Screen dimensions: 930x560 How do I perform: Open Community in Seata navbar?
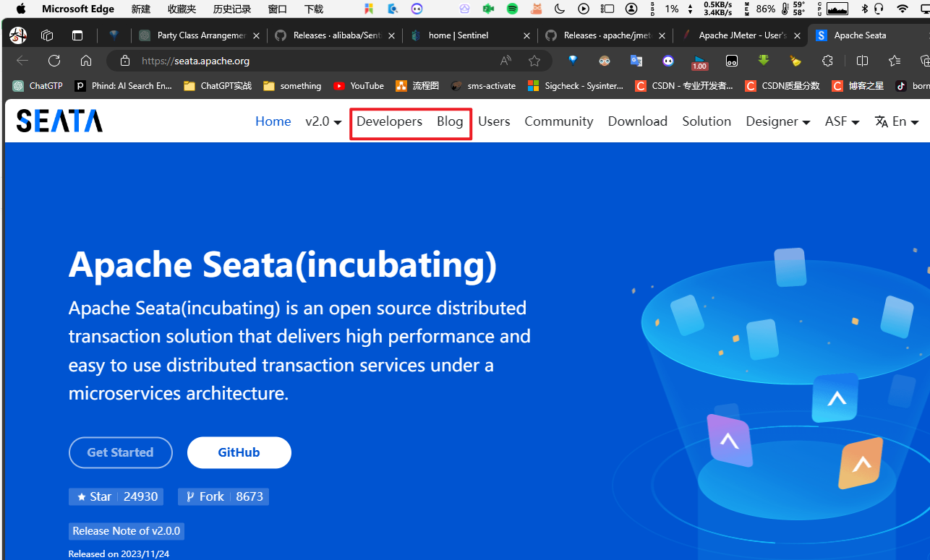(x=559, y=121)
